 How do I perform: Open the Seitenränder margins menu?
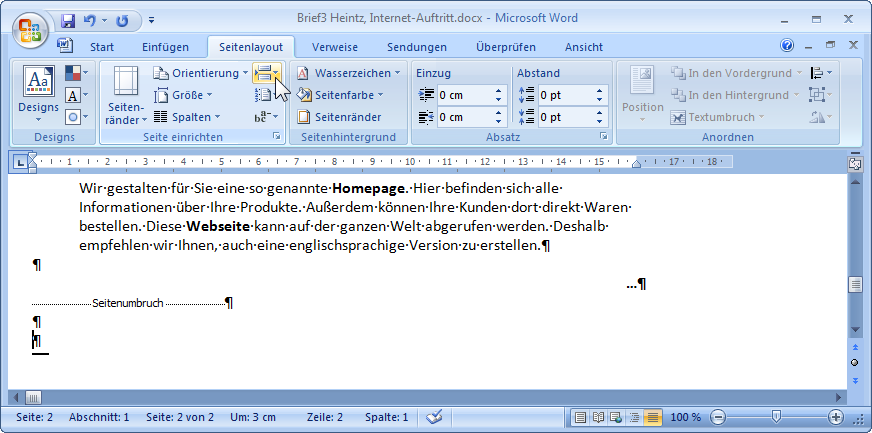coord(126,95)
